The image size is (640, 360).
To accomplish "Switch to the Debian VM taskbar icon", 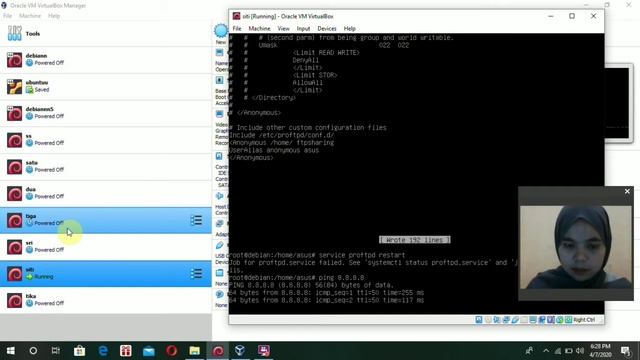I will coord(218,351).
